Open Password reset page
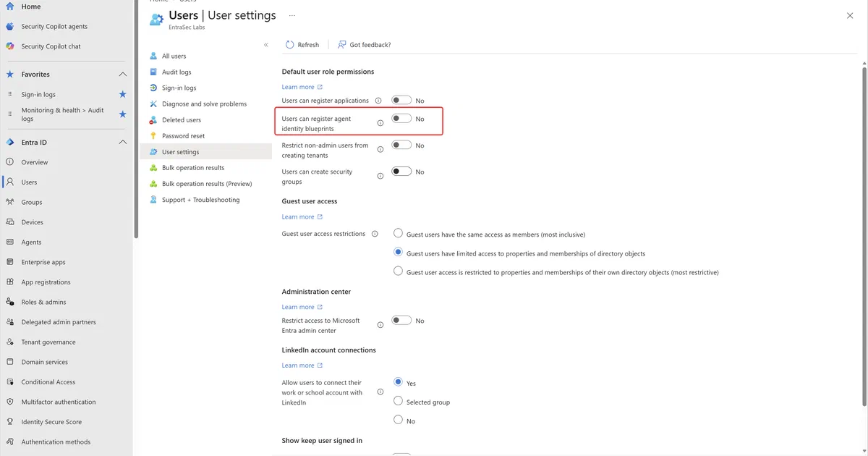868x456 pixels. (x=183, y=136)
